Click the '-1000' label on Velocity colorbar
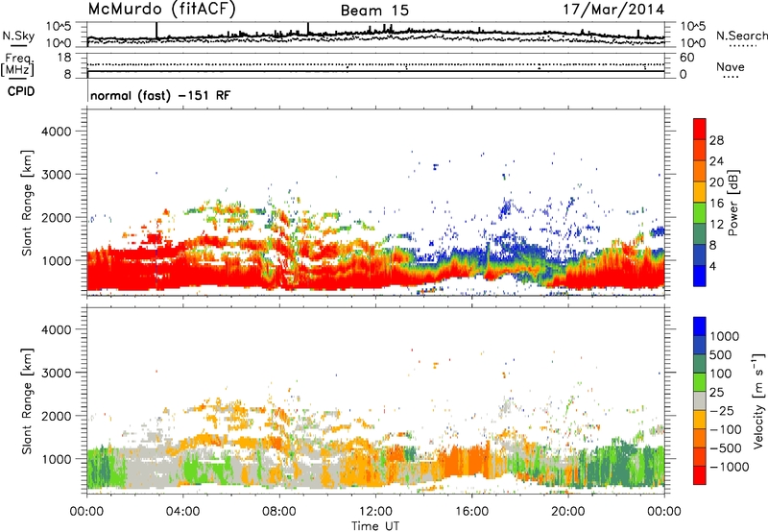The width and height of the screenshot is (768, 532). [x=729, y=467]
